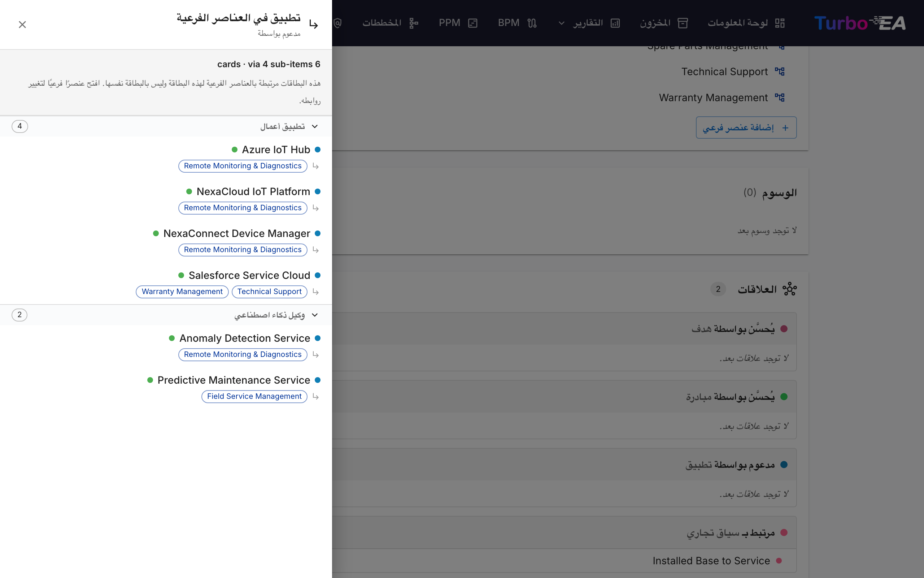Click the BPM flow icon
The width and height of the screenshot is (924, 578).
[532, 23]
